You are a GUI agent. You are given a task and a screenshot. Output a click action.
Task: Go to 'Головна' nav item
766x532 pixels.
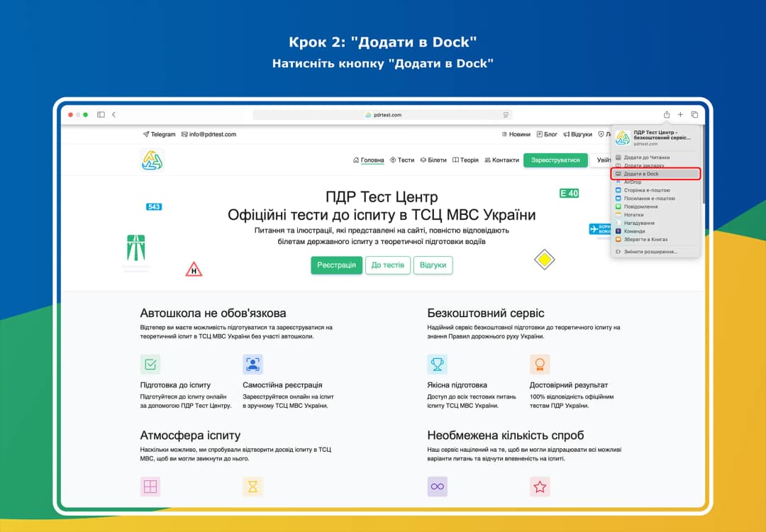point(369,160)
